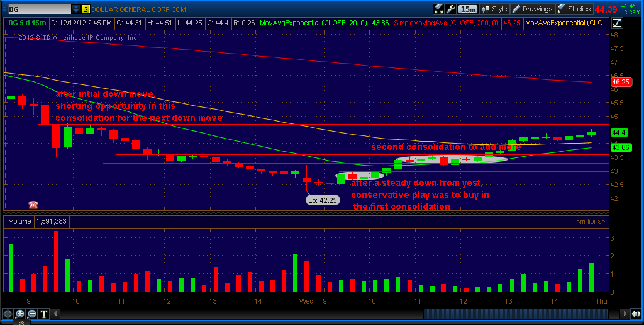The height and width of the screenshot is (325, 644).
Task: Click MovAvgExponential (CLOSE, 20, 0) study label
Action: pyautogui.click(x=314, y=23)
